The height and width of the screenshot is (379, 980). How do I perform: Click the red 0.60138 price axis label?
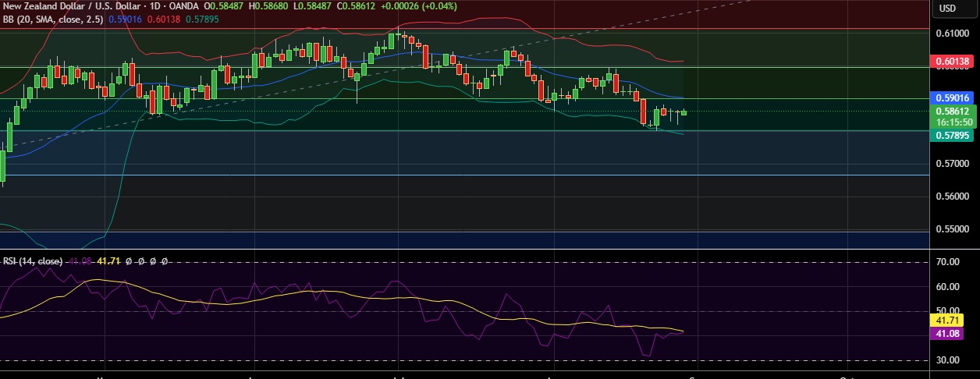click(x=951, y=61)
